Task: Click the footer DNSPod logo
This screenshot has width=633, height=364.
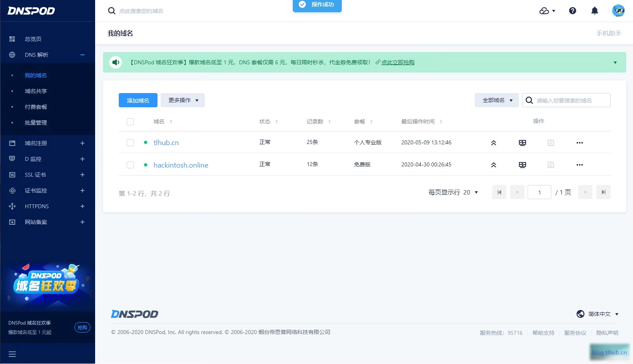Action: point(135,314)
